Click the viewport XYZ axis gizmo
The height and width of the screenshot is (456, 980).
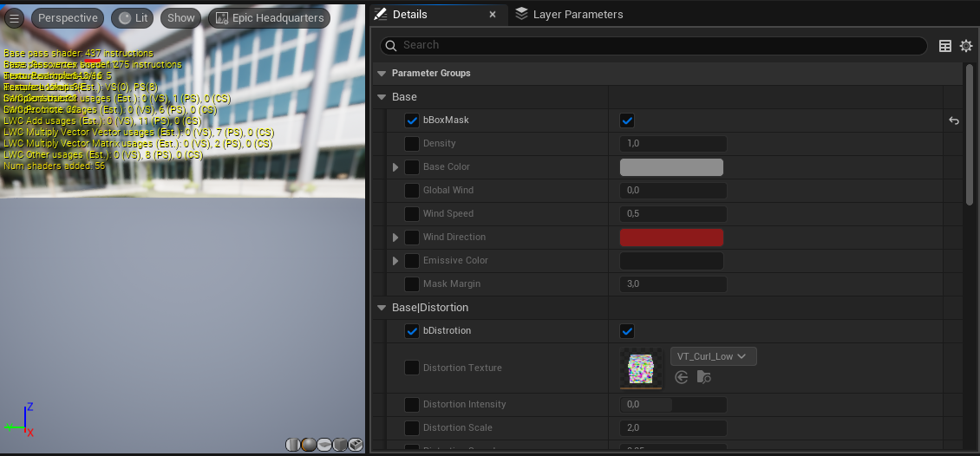(x=20, y=420)
